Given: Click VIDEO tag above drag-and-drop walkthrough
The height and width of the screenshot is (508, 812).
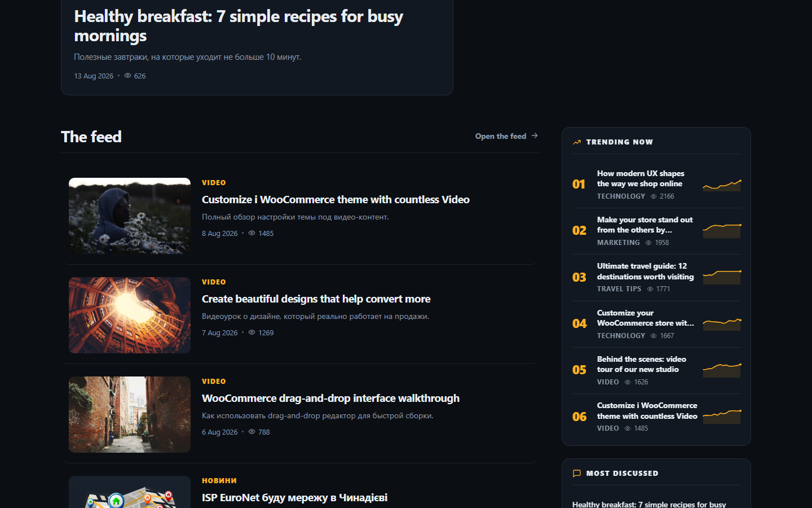Looking at the screenshot, I should (x=214, y=382).
